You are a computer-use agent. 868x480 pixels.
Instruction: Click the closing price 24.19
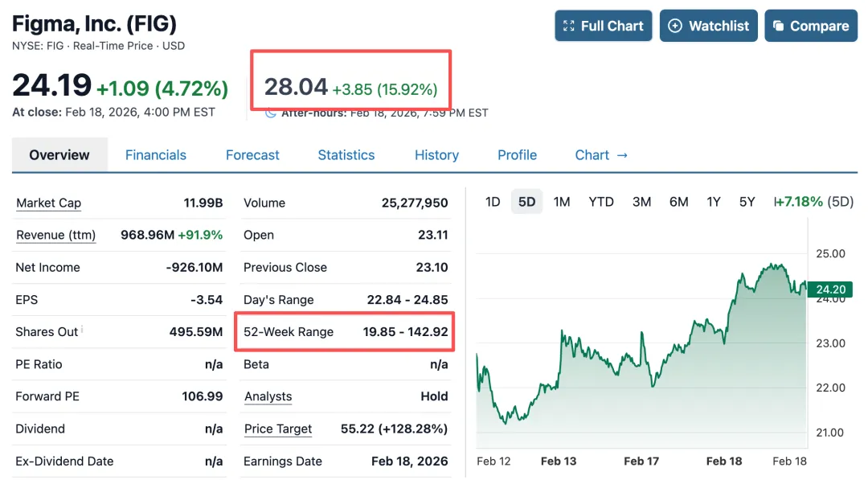click(51, 85)
